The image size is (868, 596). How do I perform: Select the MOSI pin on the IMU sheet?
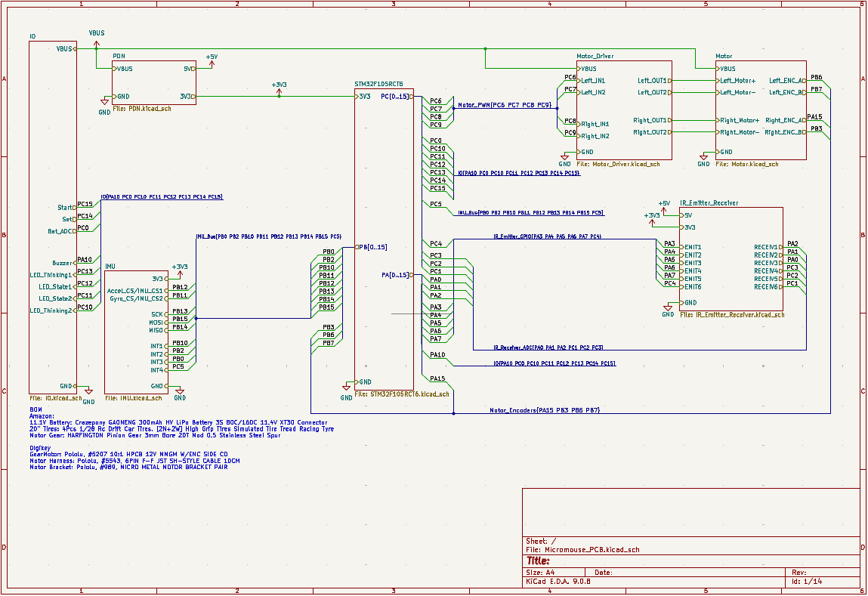pyautogui.click(x=158, y=323)
